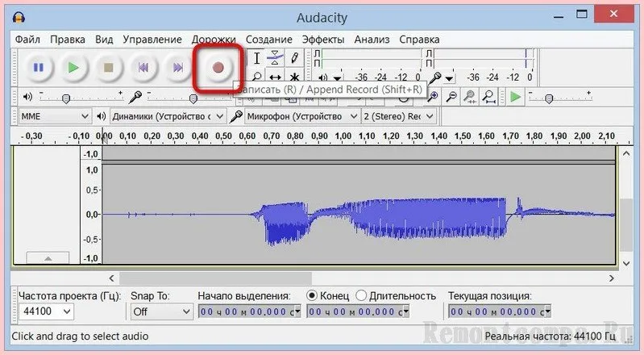The height and width of the screenshot is (355, 644).
Task: Open the Правка menu
Action: (68, 40)
